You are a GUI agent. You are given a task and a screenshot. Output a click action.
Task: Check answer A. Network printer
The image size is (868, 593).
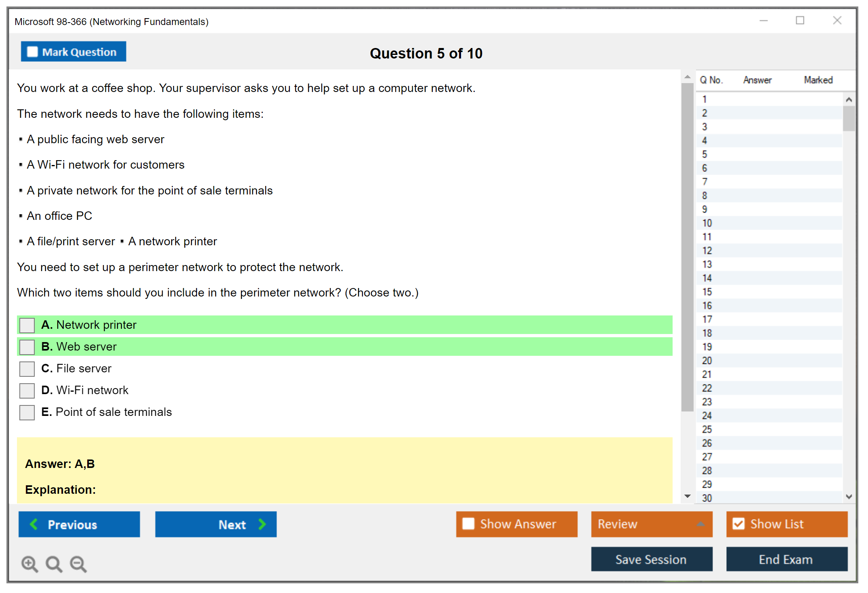[x=27, y=325]
